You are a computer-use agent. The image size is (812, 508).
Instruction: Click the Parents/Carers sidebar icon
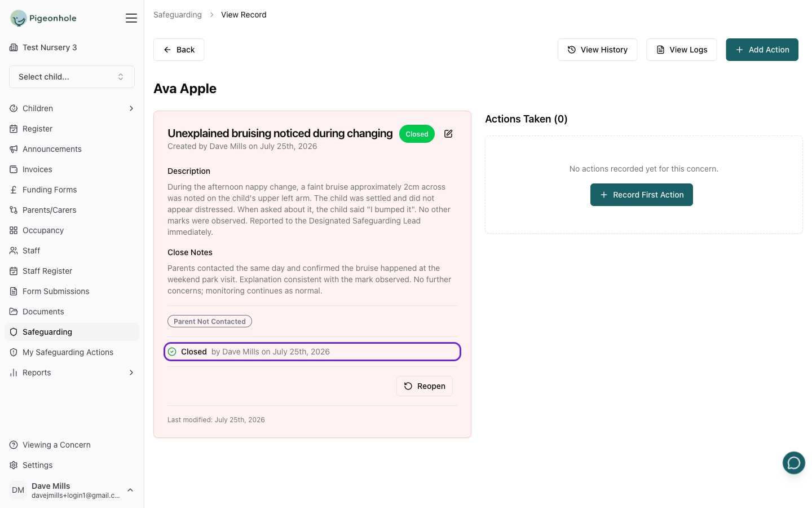[14, 210]
